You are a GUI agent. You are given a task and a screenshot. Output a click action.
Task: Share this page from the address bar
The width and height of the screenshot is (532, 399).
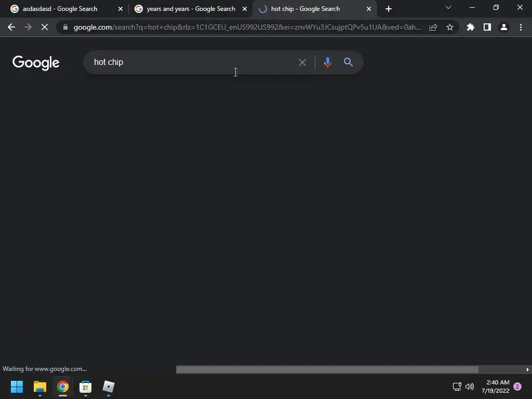pos(433,27)
